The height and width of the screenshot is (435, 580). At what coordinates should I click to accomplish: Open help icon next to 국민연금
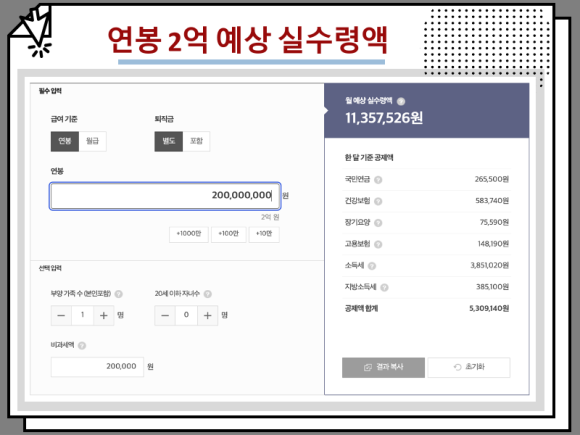click(378, 180)
